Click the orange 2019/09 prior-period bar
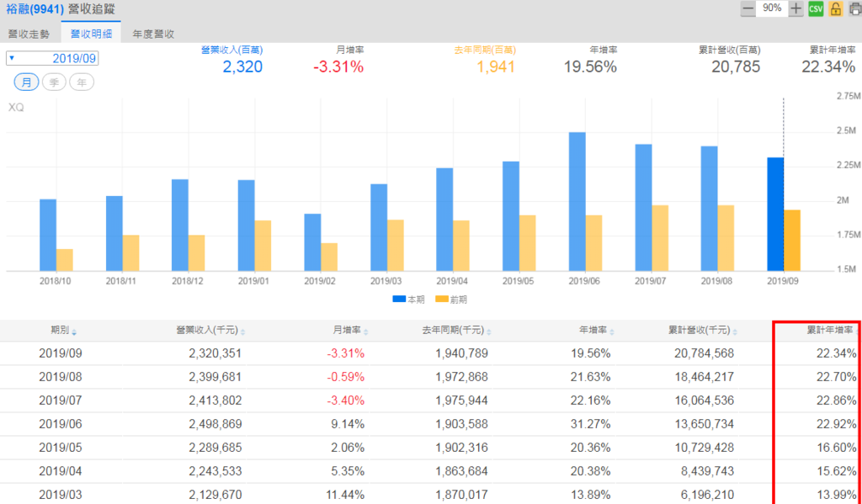Viewport: 862px width, 504px height. 791,241
